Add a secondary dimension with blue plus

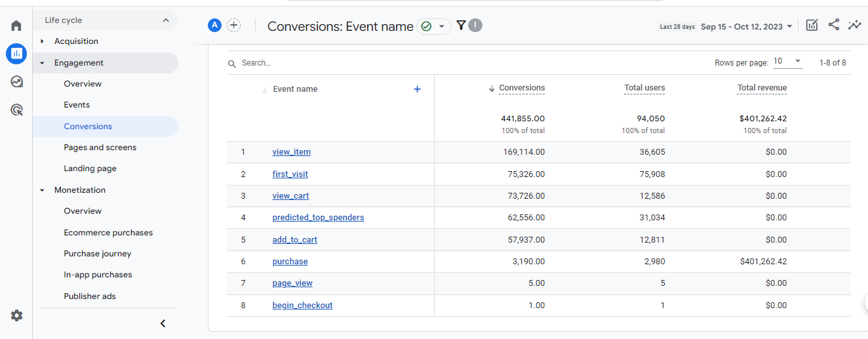click(417, 89)
